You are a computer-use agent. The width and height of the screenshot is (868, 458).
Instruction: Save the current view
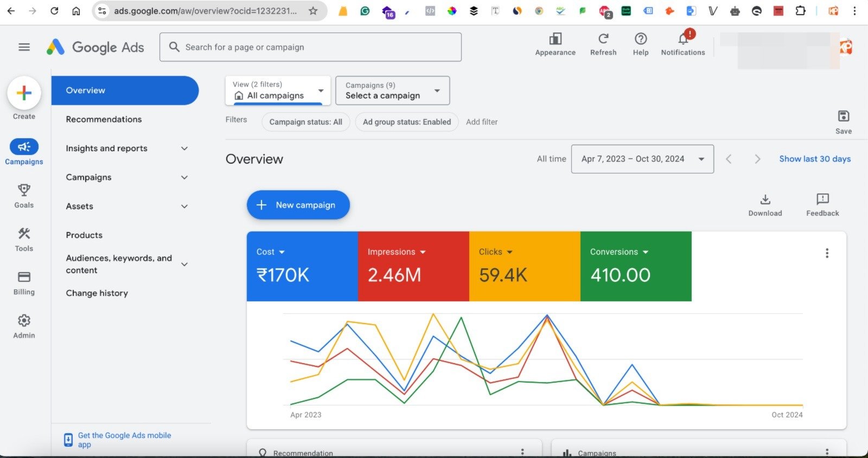click(x=843, y=117)
